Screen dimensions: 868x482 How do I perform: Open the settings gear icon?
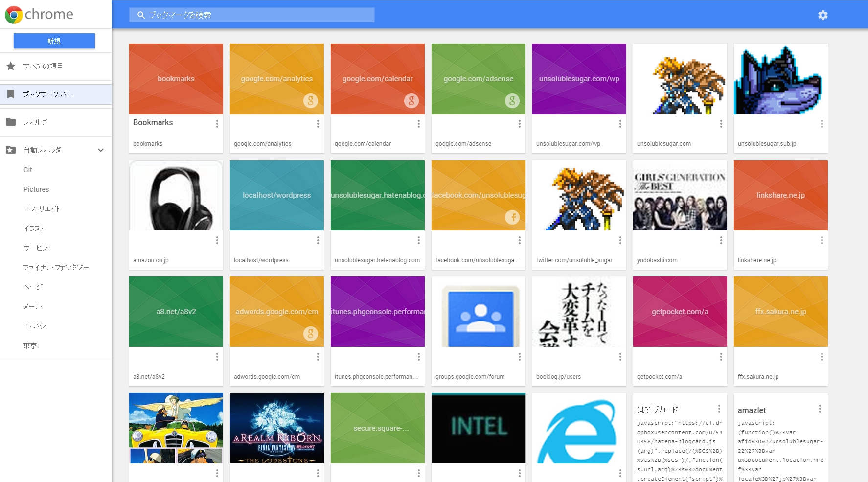click(x=823, y=15)
